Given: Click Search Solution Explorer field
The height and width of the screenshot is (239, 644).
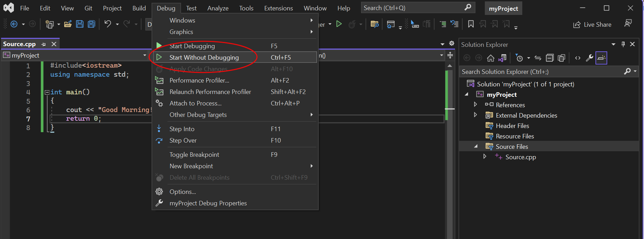Looking at the screenshot, I should click(x=543, y=72).
